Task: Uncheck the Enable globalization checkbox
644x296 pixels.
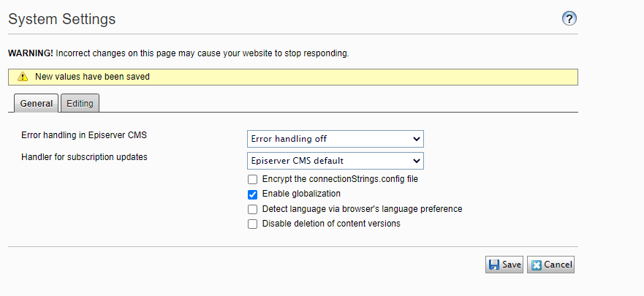Action: (253, 194)
